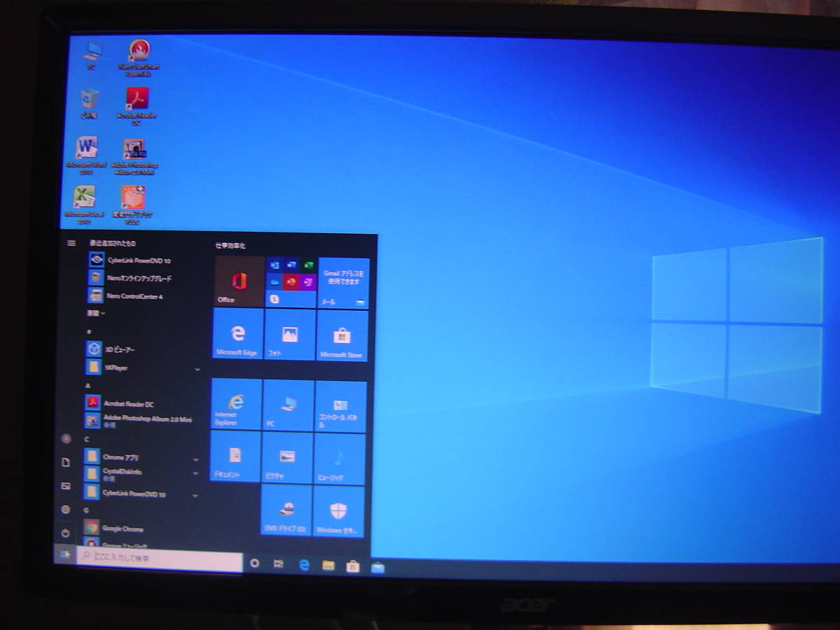This screenshot has width=840, height=630.
Task: Open Internet Explorer tile
Action: 236,404
